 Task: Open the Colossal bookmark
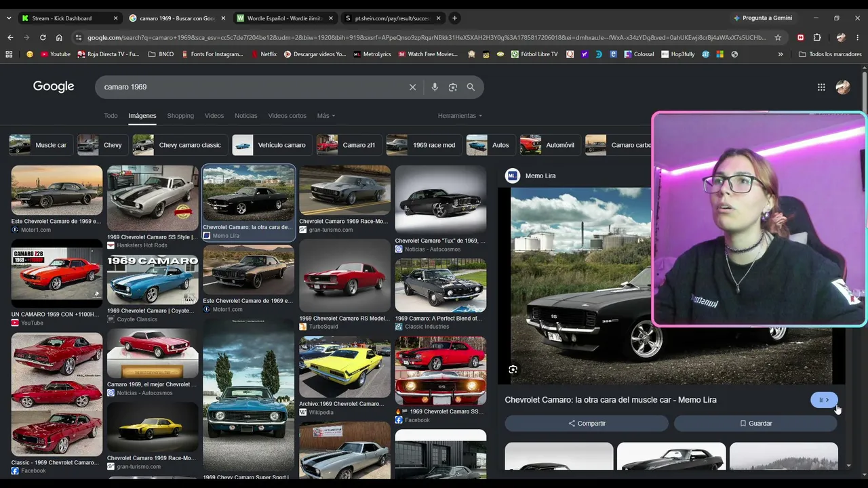pyautogui.click(x=639, y=54)
